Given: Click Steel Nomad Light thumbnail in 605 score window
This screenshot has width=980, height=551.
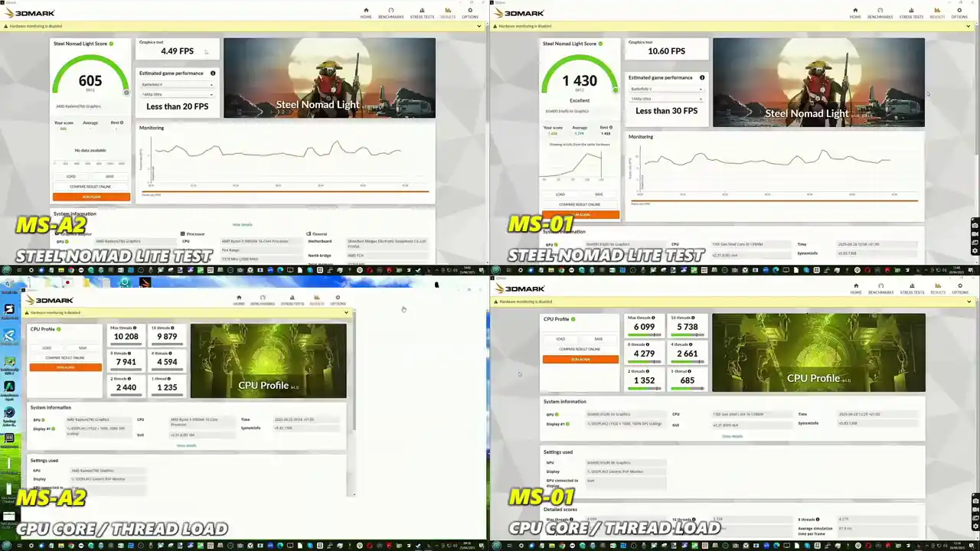Looking at the screenshot, I should (x=329, y=78).
